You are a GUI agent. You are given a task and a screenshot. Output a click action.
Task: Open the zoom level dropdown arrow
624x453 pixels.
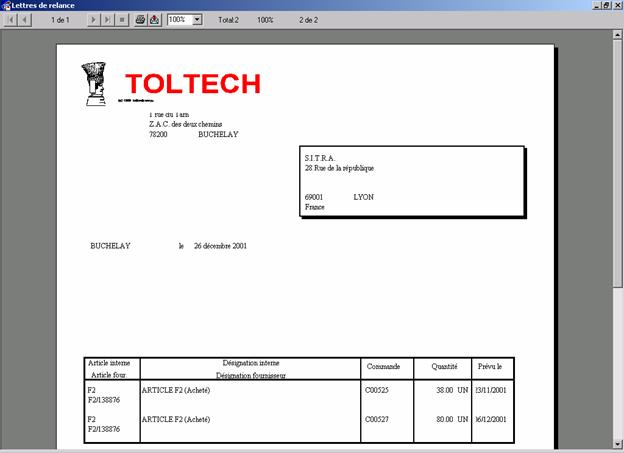197,20
